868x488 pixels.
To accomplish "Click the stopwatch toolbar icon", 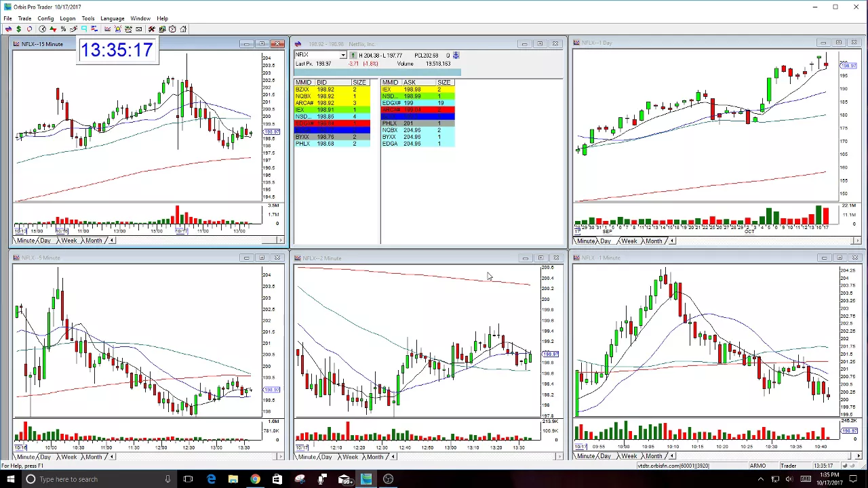I will coord(172,29).
